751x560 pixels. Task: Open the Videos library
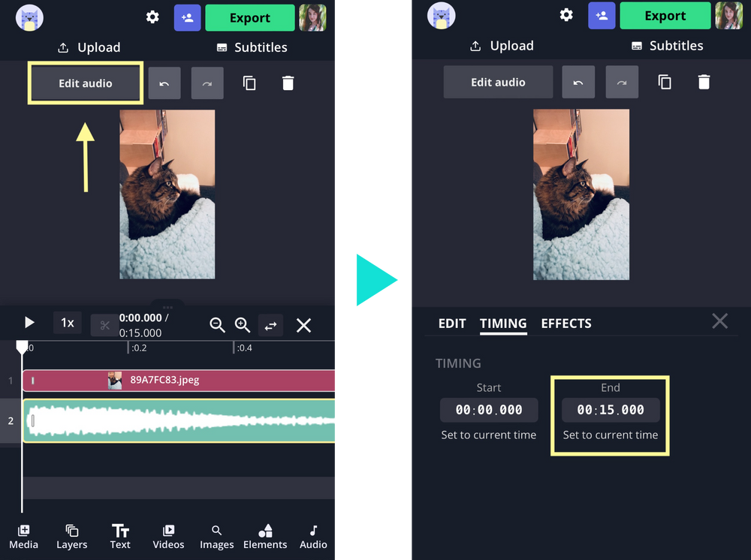tap(168, 537)
